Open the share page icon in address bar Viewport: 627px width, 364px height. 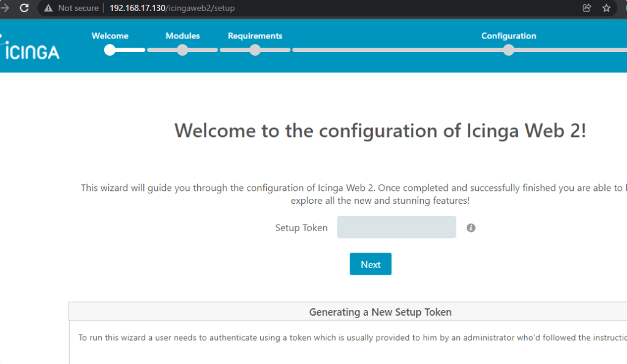coord(587,8)
